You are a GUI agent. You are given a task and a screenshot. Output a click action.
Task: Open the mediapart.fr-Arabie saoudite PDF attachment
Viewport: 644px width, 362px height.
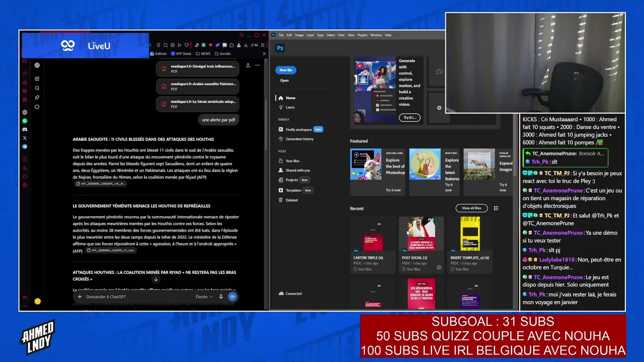coord(197,86)
